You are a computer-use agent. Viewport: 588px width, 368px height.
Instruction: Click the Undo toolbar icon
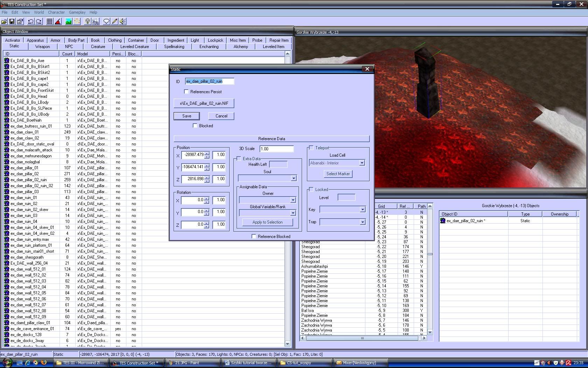(31, 21)
